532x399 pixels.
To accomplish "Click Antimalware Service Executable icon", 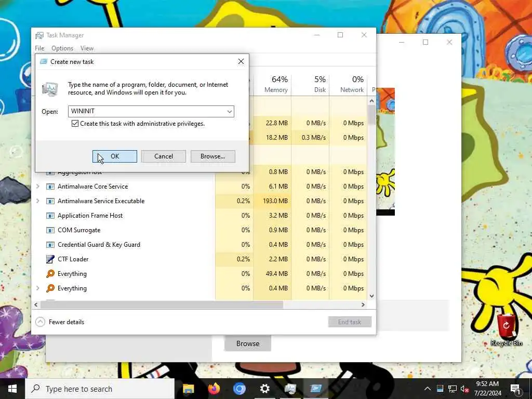I will coord(50,201).
